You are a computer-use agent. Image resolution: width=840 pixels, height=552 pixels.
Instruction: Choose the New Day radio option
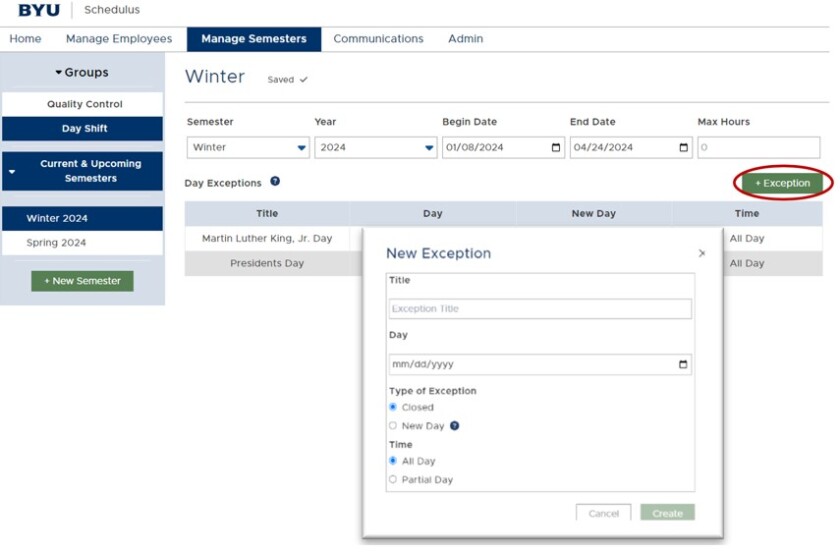(393, 426)
